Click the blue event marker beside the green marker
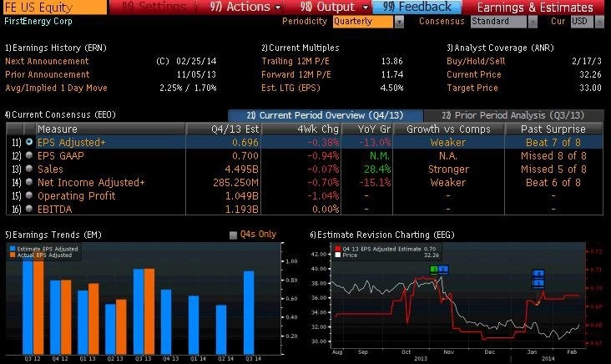611x364 pixels. coord(443,270)
